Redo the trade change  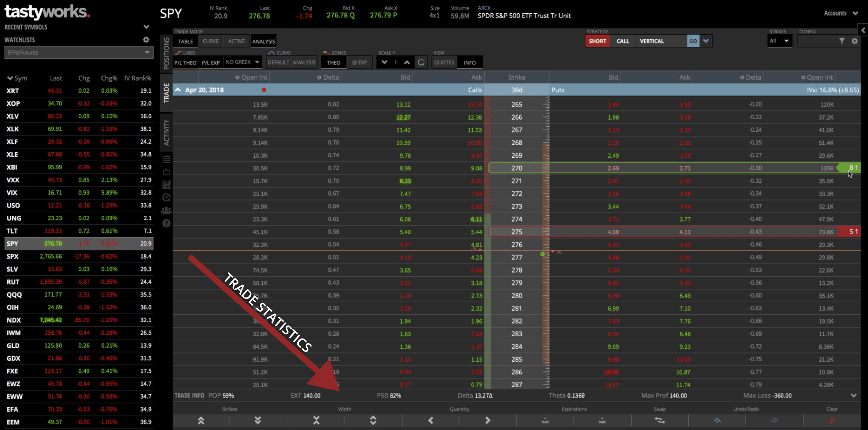pos(774,420)
